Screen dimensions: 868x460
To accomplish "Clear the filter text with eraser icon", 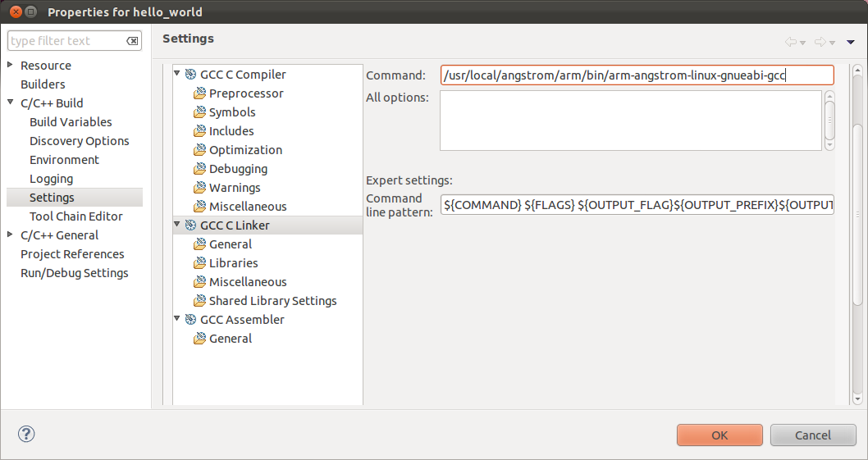I will point(132,41).
